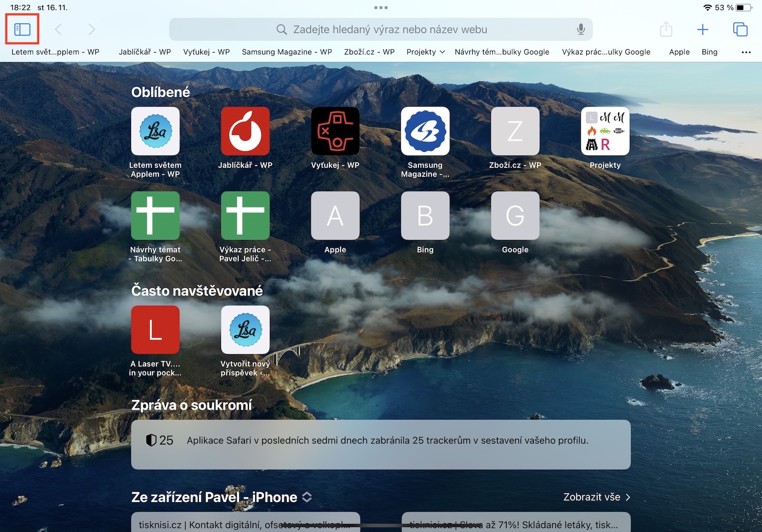Screen dimensions: 762x532
Task: Open a new tab
Action: (x=703, y=29)
